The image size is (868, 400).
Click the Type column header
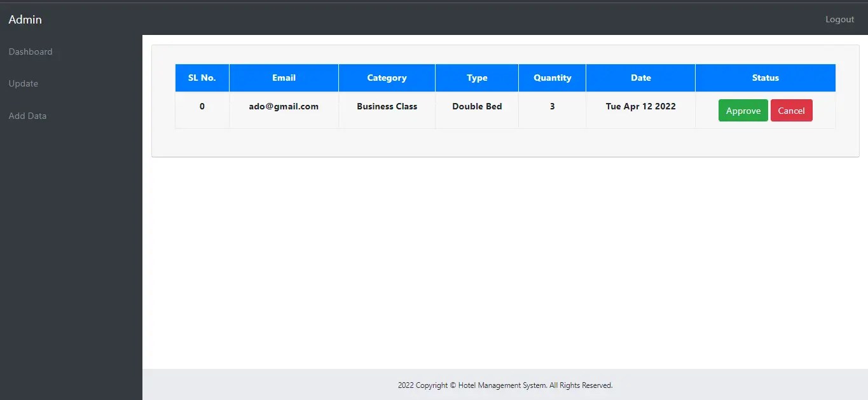tap(477, 78)
